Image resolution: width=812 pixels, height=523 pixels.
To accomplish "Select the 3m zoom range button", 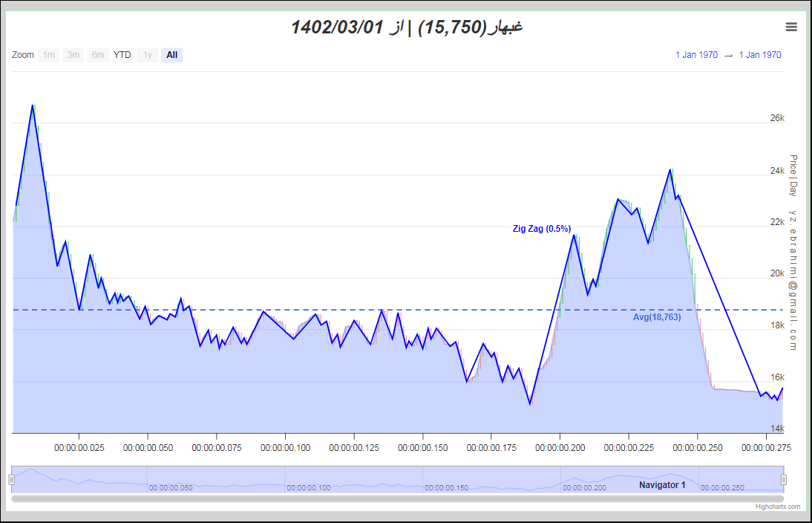I will tap(73, 55).
